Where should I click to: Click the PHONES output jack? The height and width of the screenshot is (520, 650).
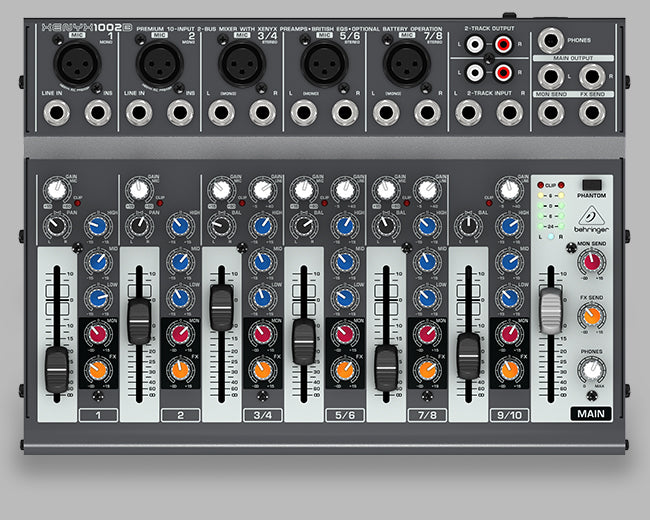(550, 42)
